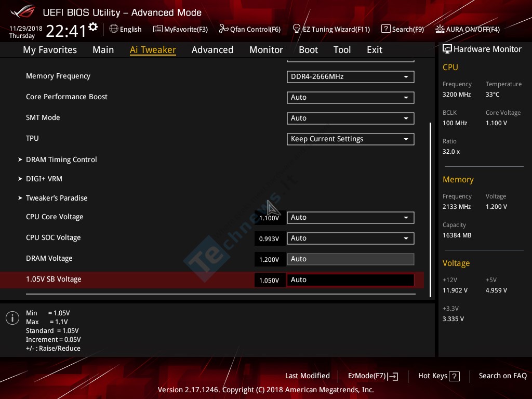The image size is (532, 399).
Task: Select the Ai Tweaker tab
Action: pyautogui.click(x=153, y=50)
